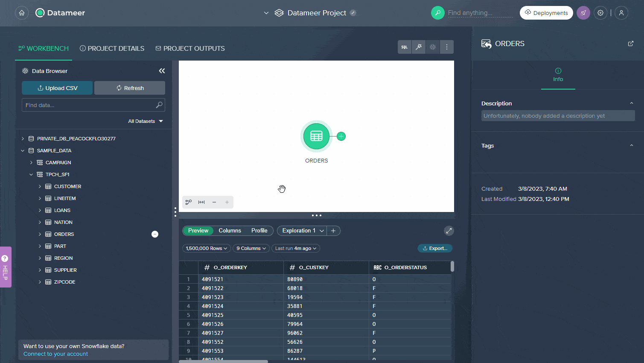Expand the CAMPAIGN schema
This screenshot has height=363, width=644.
coord(31,163)
